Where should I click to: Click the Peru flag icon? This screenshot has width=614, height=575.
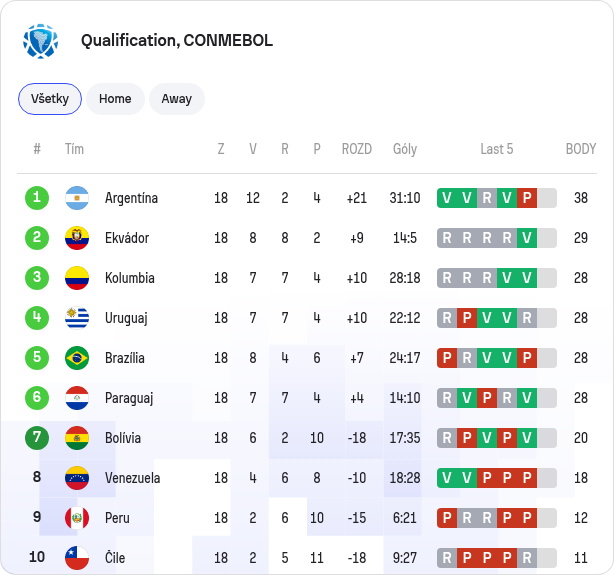[77, 517]
